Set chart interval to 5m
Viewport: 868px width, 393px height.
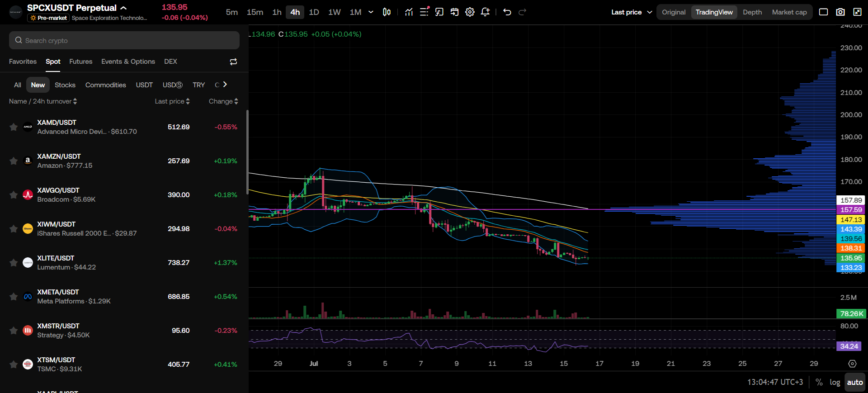coord(232,12)
